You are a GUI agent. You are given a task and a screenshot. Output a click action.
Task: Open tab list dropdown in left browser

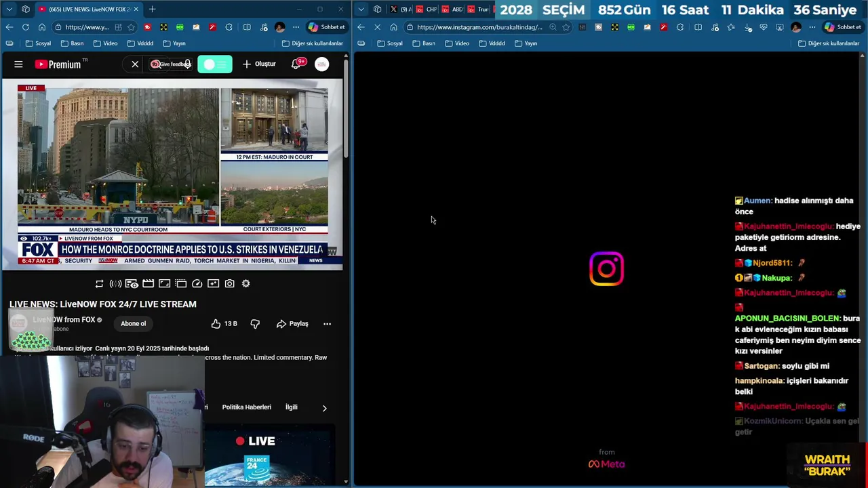pos(9,9)
